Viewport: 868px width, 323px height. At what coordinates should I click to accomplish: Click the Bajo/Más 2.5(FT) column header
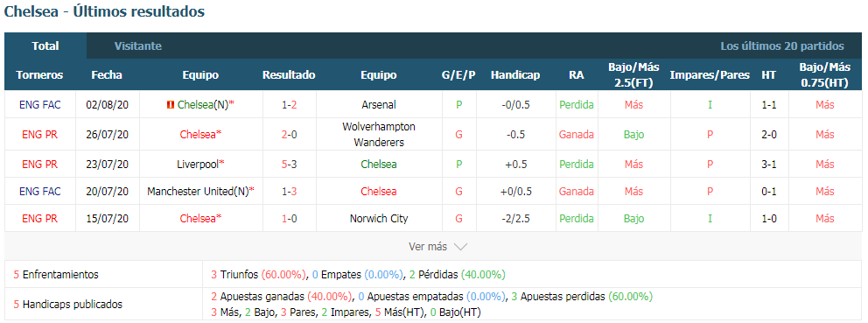(633, 74)
